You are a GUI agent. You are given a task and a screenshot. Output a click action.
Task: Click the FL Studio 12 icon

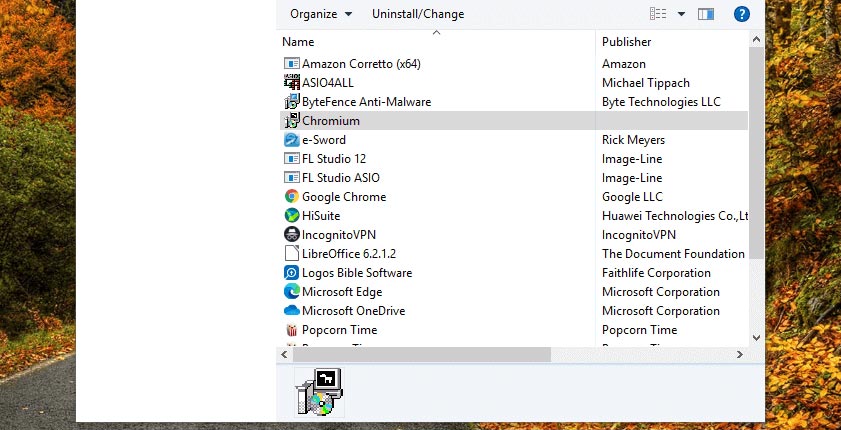click(291, 159)
